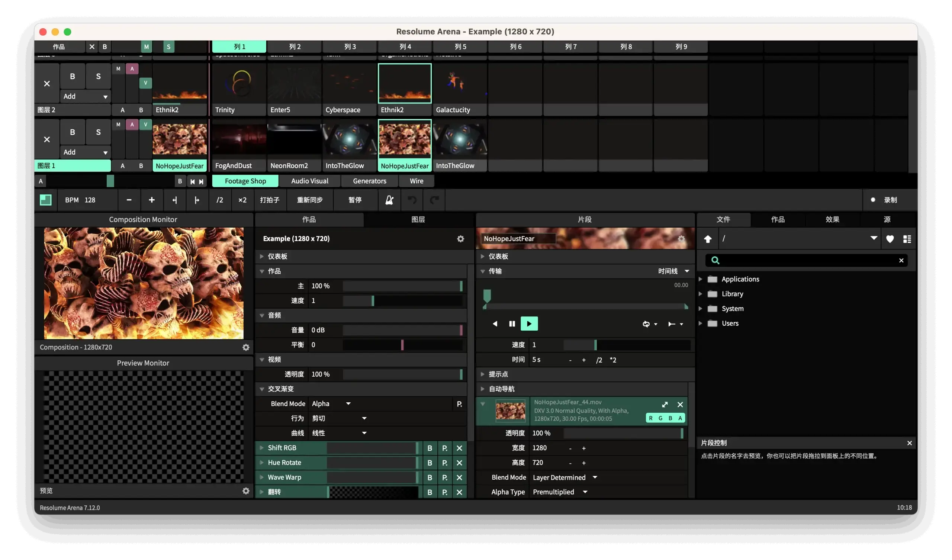Image resolution: width=952 pixels, height=560 pixels.
Task: Remove the Wave Warp effect
Action: (459, 477)
